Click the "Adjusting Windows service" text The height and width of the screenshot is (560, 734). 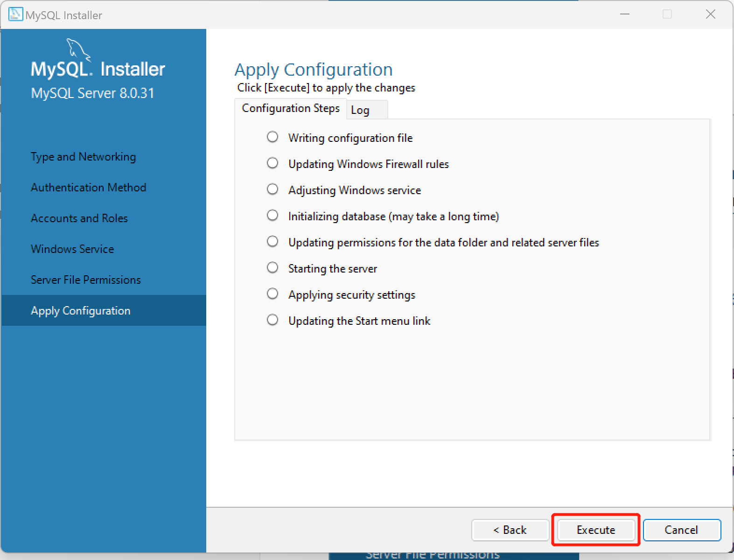(355, 190)
